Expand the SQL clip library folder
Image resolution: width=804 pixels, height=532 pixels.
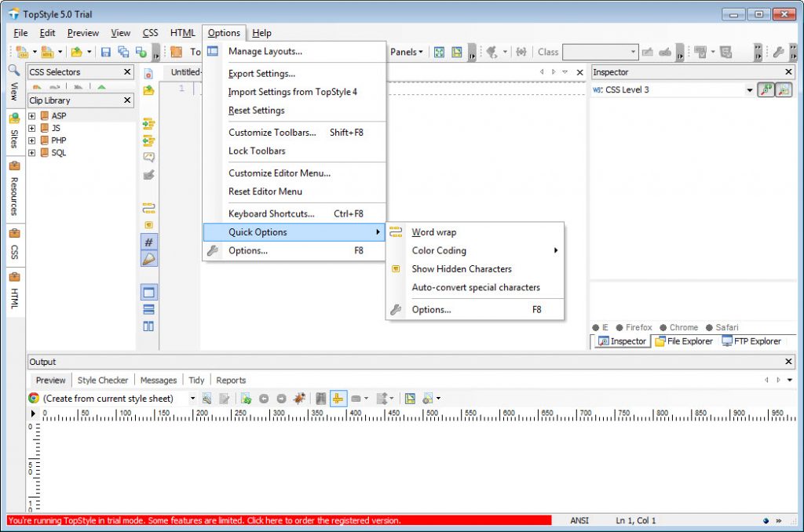point(31,153)
